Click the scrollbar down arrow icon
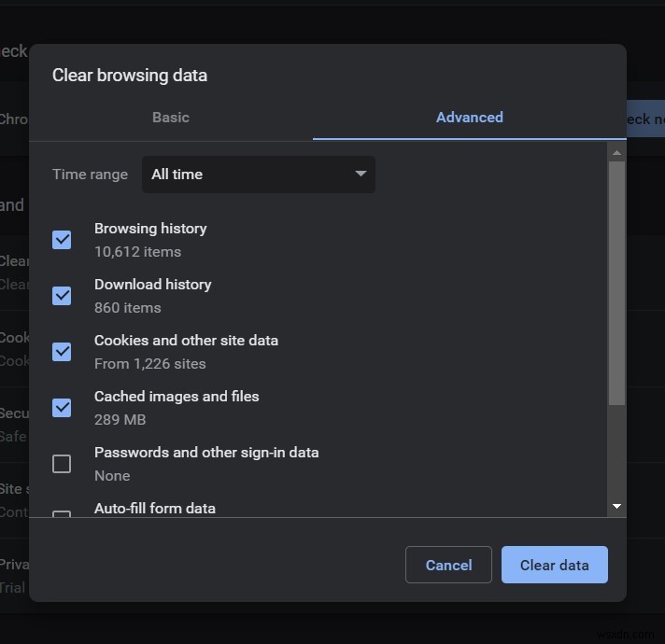The image size is (665, 644). tap(616, 507)
